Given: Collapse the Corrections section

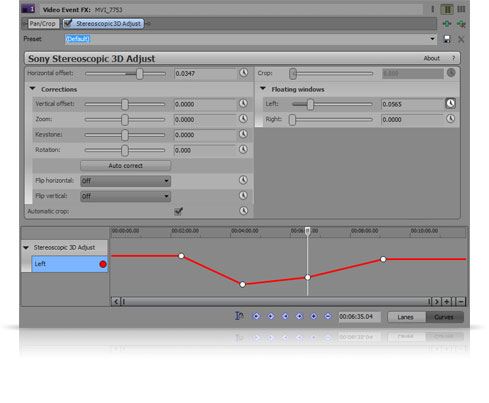Looking at the screenshot, I should point(32,89).
